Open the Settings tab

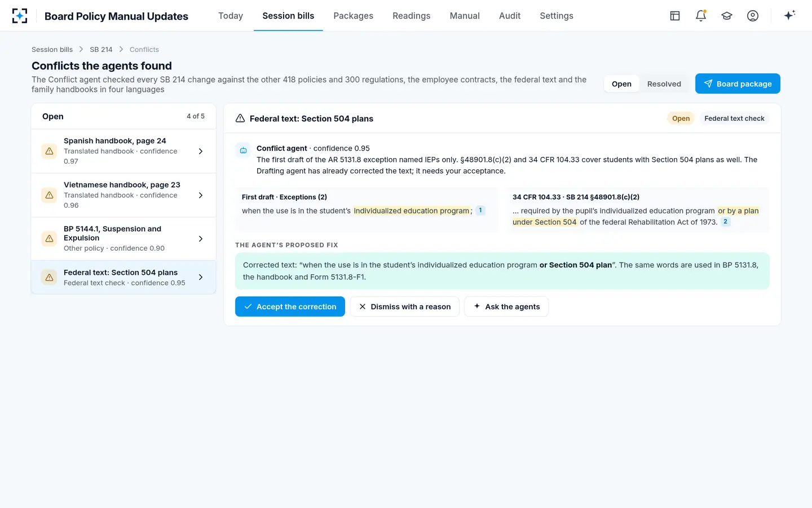click(557, 16)
